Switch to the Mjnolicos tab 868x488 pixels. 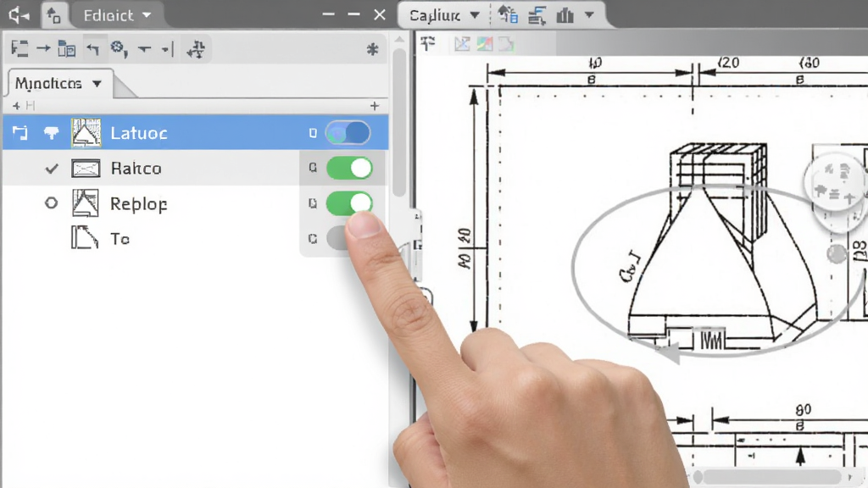pyautogui.click(x=60, y=84)
